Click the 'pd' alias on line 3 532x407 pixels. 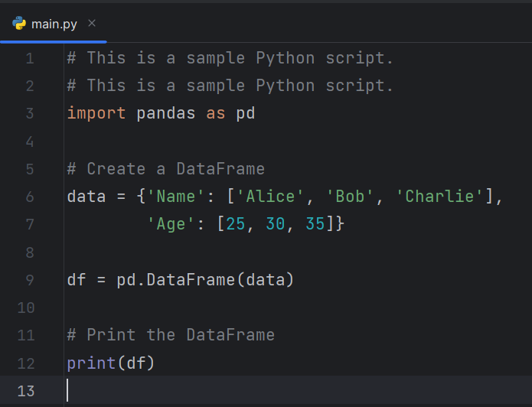(245, 113)
